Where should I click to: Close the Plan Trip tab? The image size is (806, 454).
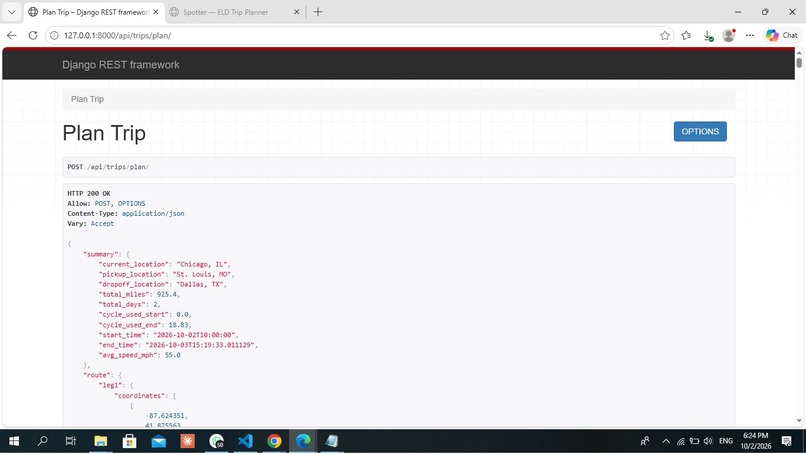coord(156,12)
